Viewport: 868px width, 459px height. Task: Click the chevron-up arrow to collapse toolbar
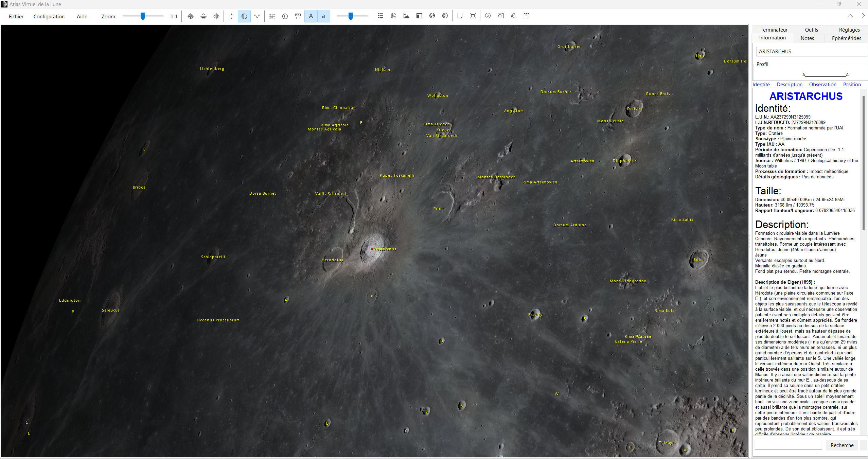(x=850, y=16)
